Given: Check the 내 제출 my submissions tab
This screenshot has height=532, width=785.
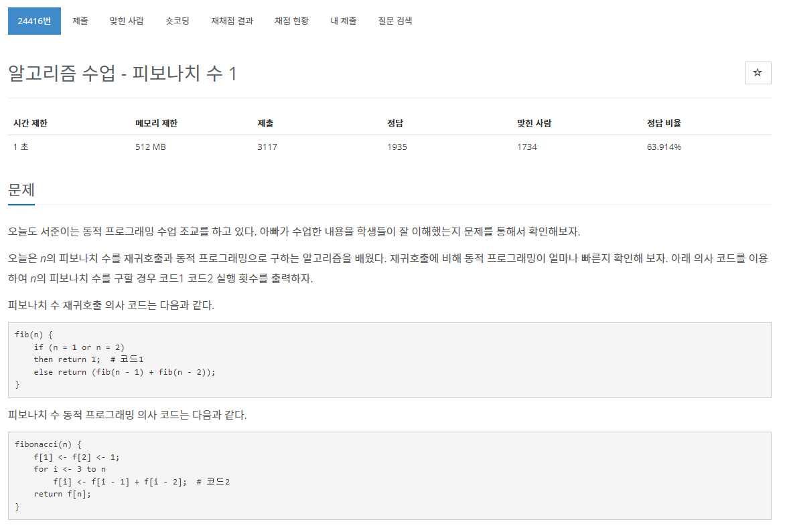Looking at the screenshot, I should pyautogui.click(x=344, y=21).
